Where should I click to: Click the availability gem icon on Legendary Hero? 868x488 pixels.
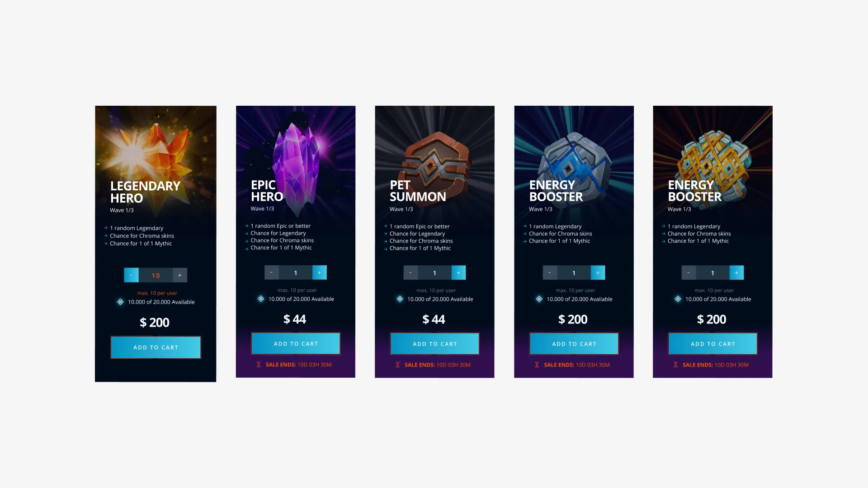tap(120, 302)
